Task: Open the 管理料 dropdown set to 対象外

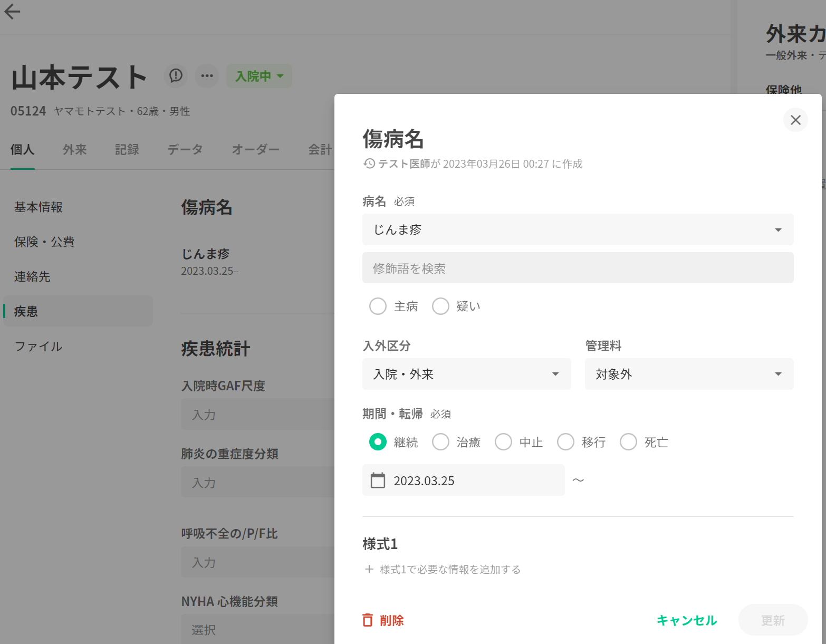Action: [x=689, y=374]
